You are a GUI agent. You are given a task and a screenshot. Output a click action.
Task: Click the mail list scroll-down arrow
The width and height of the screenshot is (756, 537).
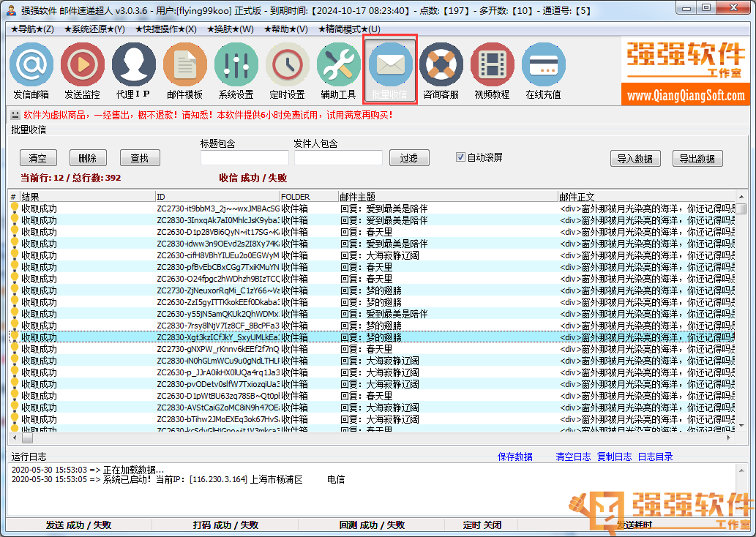coord(741,426)
